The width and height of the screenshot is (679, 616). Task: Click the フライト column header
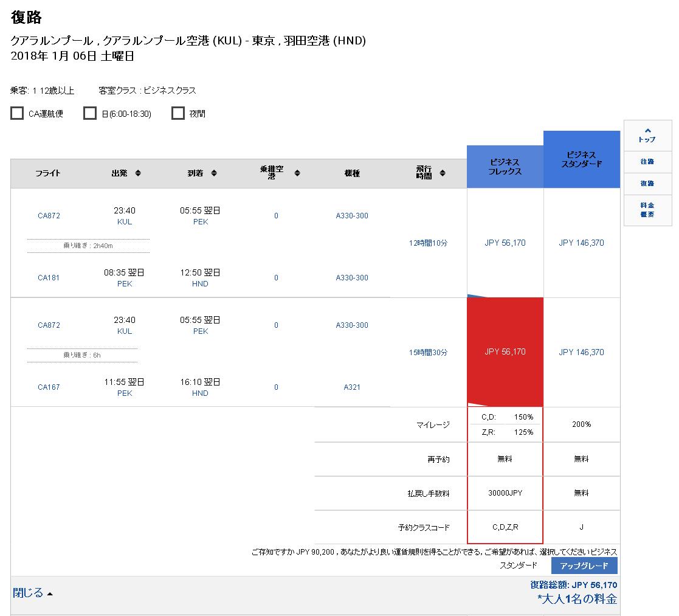click(x=48, y=173)
